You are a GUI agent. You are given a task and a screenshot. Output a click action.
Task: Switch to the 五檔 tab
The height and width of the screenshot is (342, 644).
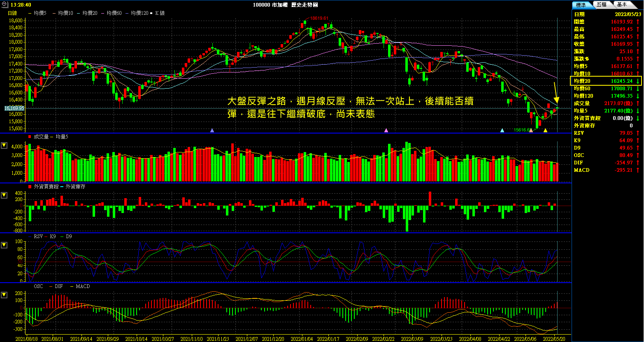point(602,5)
